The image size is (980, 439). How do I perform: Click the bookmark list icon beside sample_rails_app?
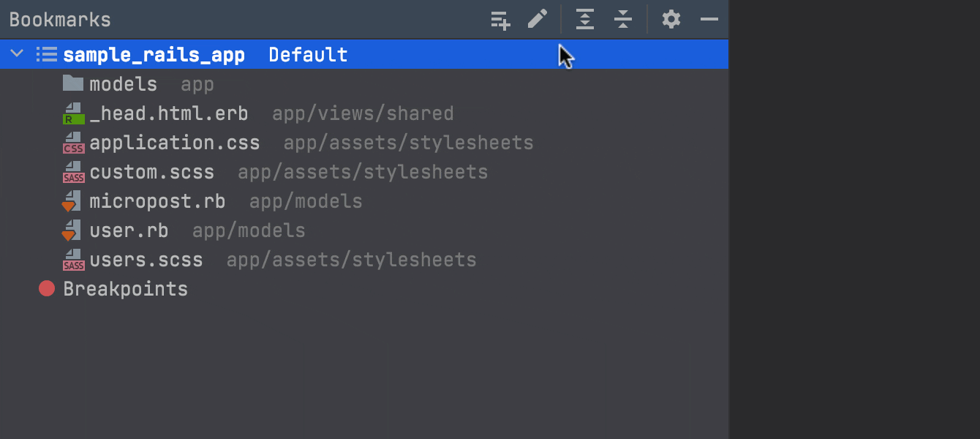(47, 54)
